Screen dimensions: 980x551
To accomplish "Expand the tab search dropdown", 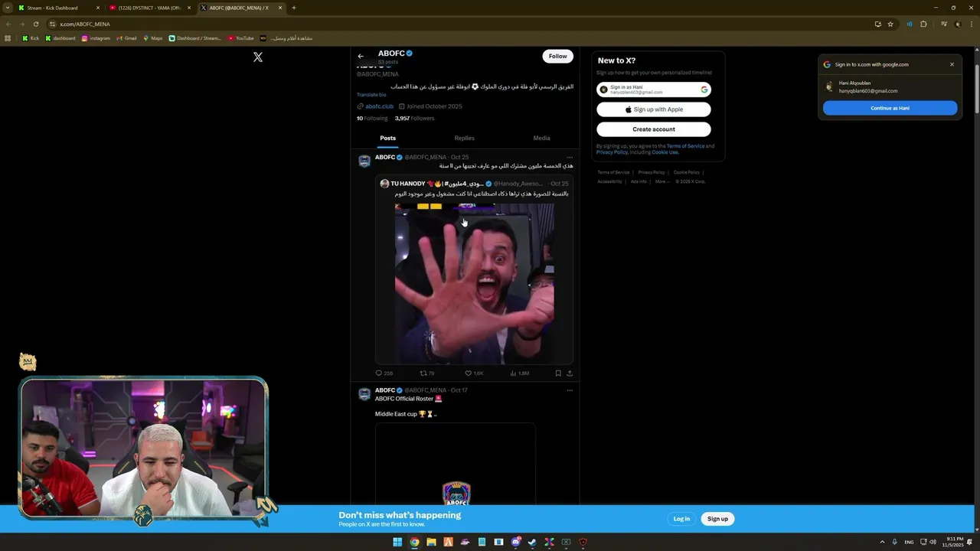I will (7, 8).
